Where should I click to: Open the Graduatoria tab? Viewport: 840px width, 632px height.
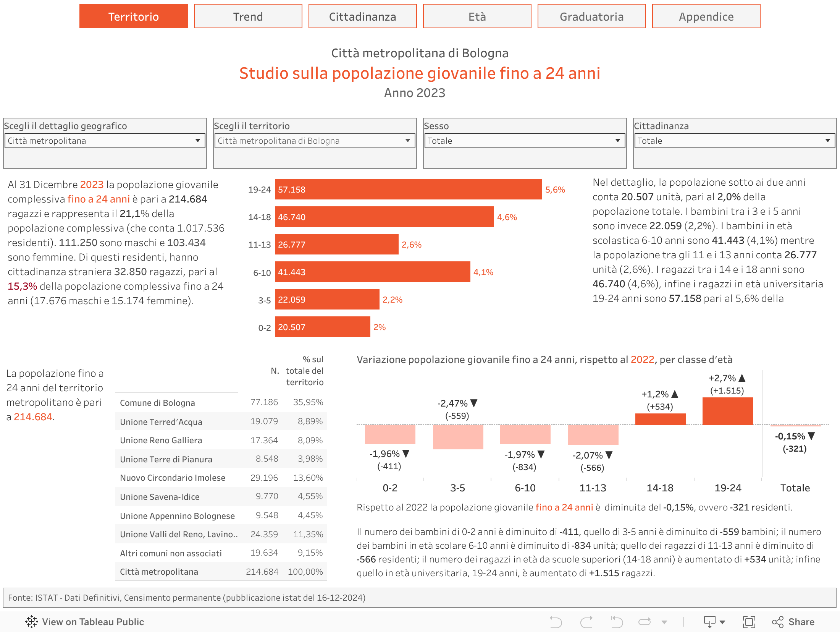click(x=591, y=16)
